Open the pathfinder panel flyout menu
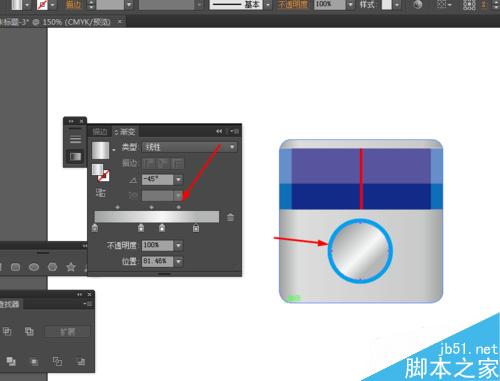This screenshot has height=381, width=500. tap(88, 304)
